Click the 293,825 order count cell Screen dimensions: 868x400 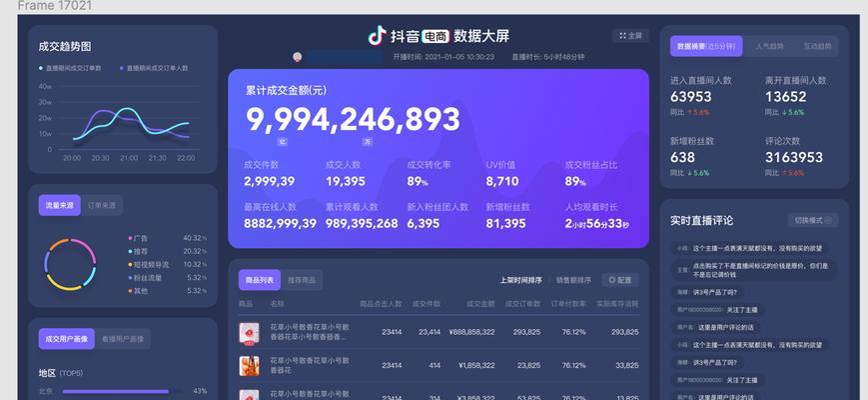tap(526, 332)
